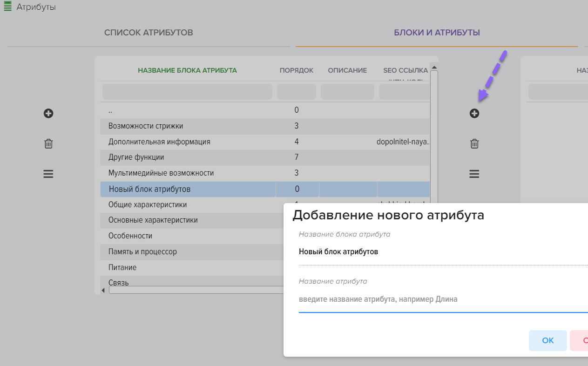
Task: Click the Порядок column header
Action: tap(296, 70)
